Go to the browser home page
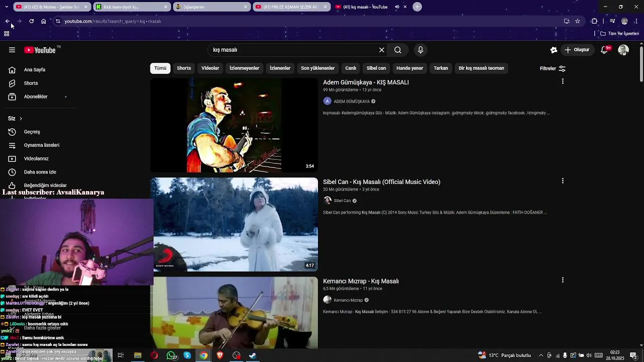This screenshot has height=362, width=644. pos(44,21)
